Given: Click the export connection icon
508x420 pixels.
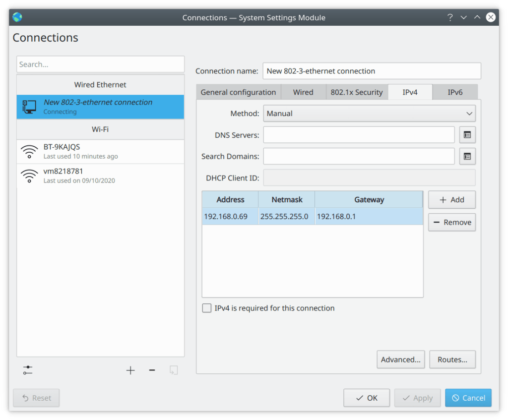Looking at the screenshot, I should 173,370.
